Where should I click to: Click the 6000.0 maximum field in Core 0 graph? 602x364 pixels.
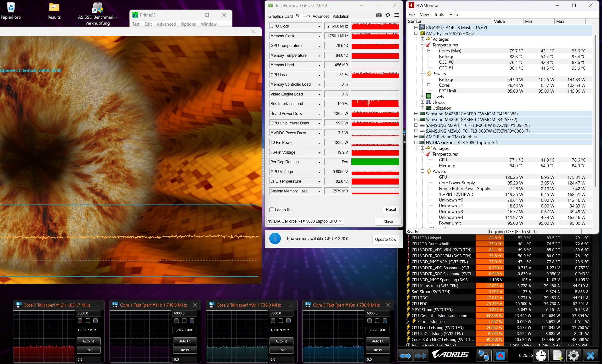tap(88, 313)
